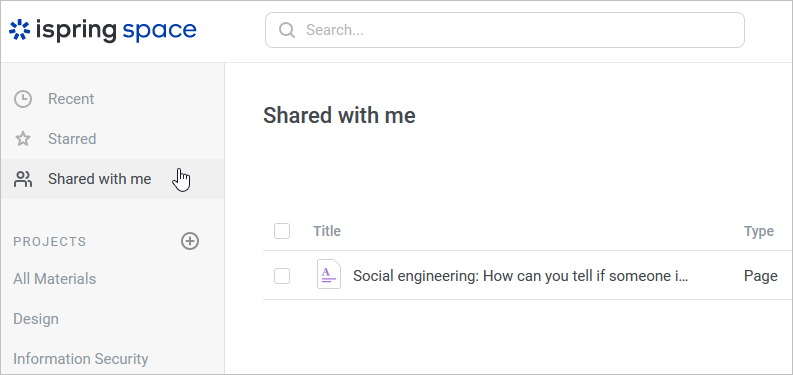This screenshot has height=375, width=793.
Task: Click the Shared with me people icon
Action: point(23,179)
